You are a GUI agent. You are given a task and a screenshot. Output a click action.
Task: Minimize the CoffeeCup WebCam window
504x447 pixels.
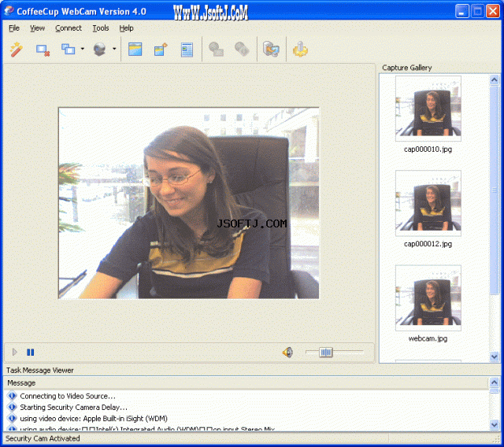(462, 11)
